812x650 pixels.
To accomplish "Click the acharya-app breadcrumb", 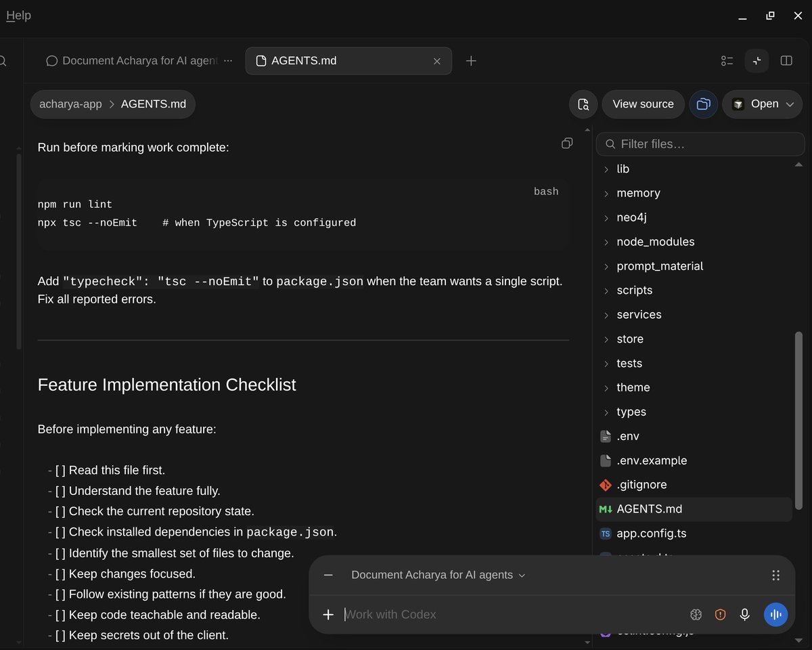I will pyautogui.click(x=70, y=104).
